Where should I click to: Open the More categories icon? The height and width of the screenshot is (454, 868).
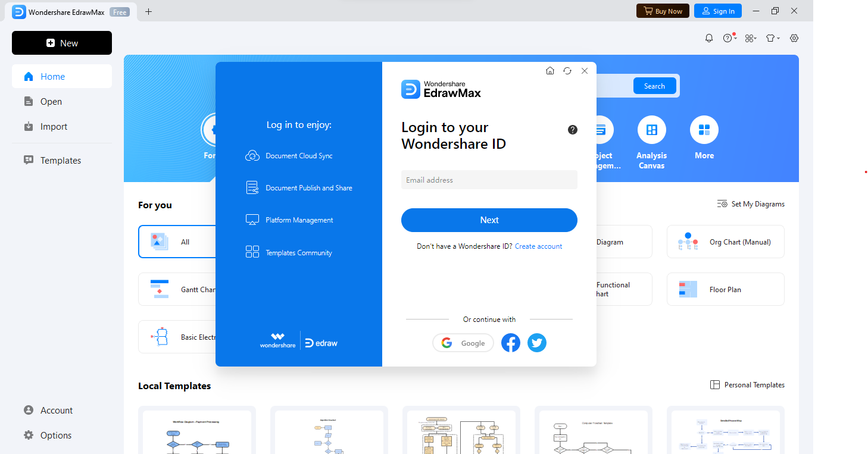tap(704, 130)
